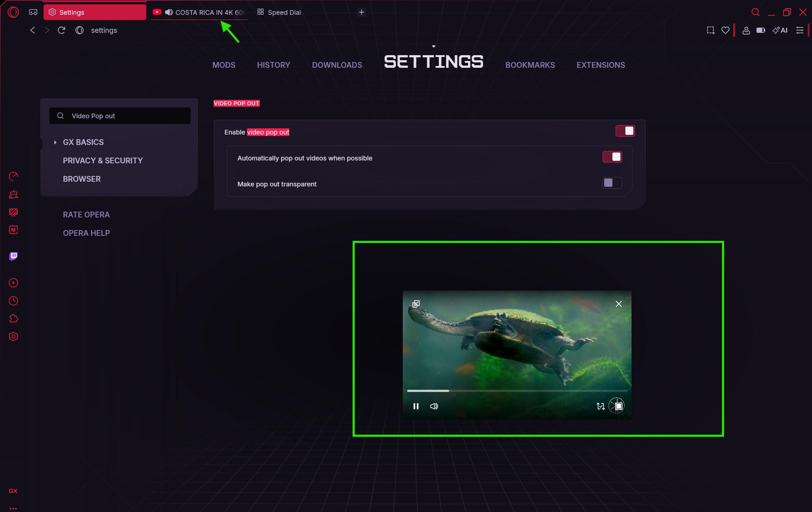Disable the Enable video pop out toggle
The image size is (812, 512).
pyautogui.click(x=625, y=131)
